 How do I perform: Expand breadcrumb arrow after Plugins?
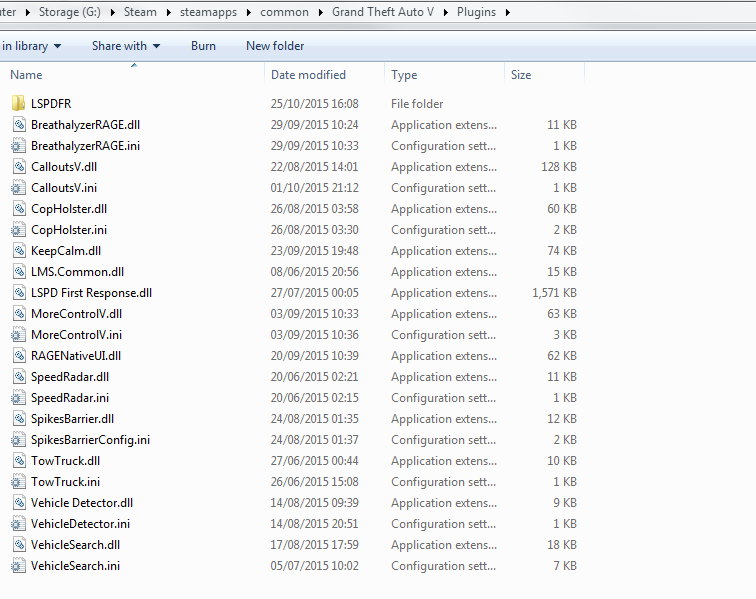(508, 12)
